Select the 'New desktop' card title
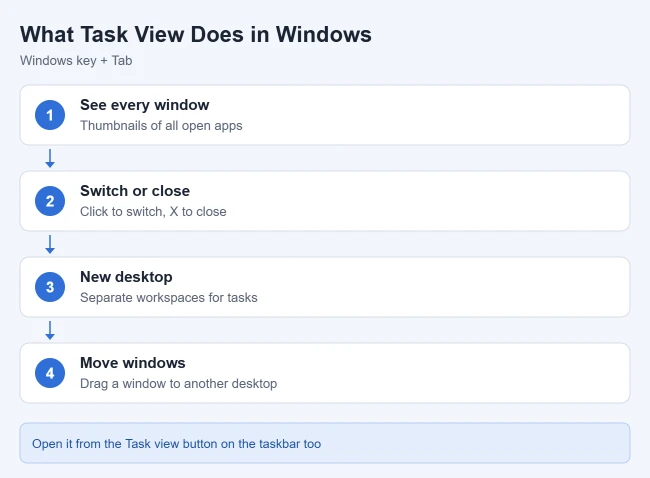 click(x=126, y=277)
